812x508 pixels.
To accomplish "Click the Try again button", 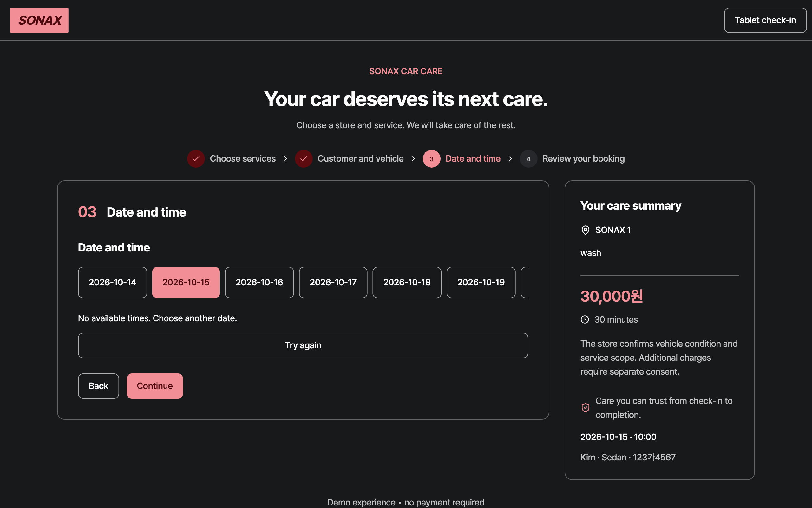I will (x=303, y=345).
